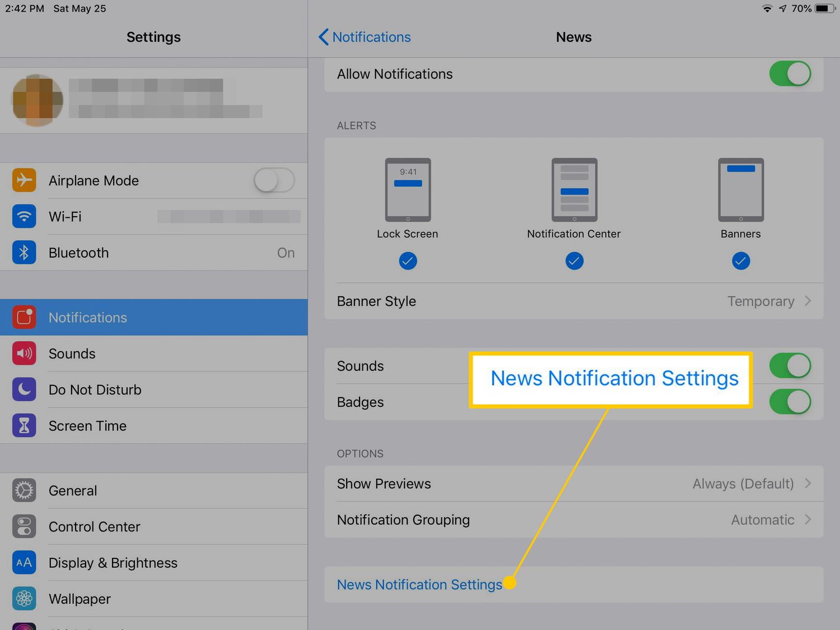Turn off the notification Sounds toggle
Image resolution: width=840 pixels, height=630 pixels.
(x=790, y=366)
